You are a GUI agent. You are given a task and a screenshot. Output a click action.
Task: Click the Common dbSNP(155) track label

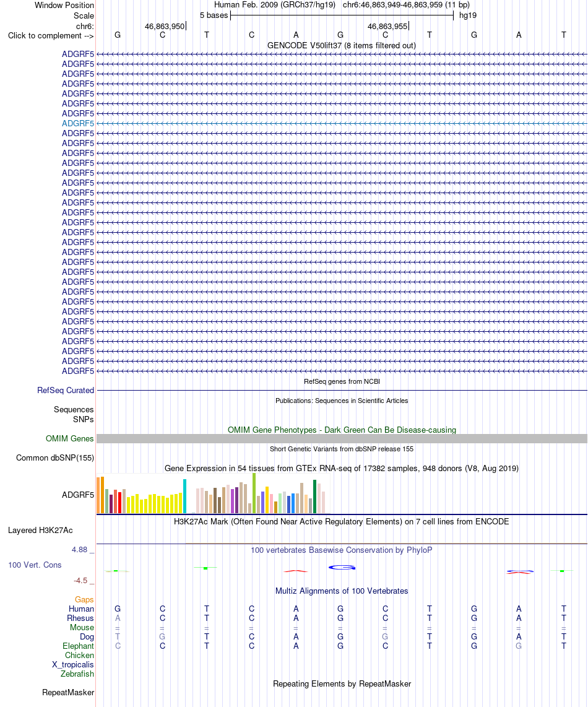(x=55, y=458)
